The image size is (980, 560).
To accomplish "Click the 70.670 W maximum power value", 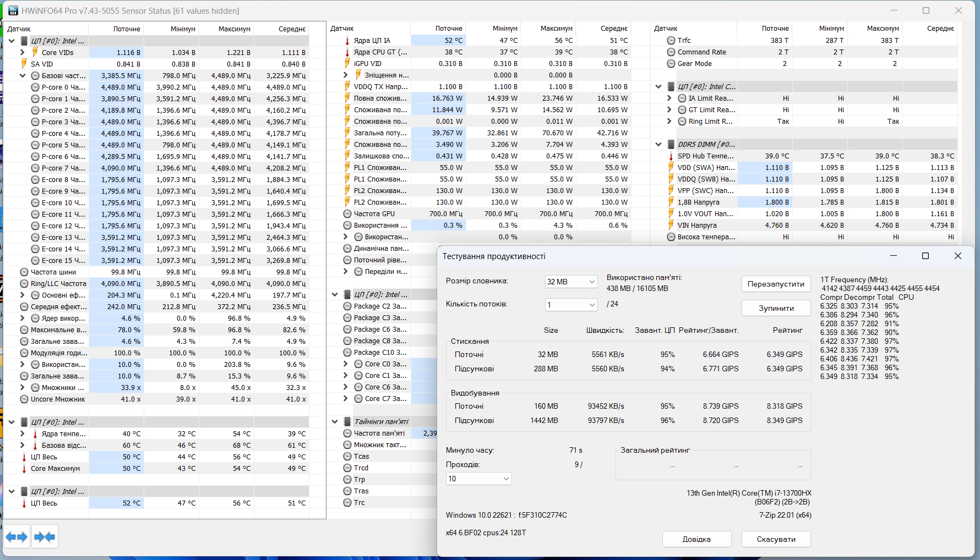I will tap(557, 133).
